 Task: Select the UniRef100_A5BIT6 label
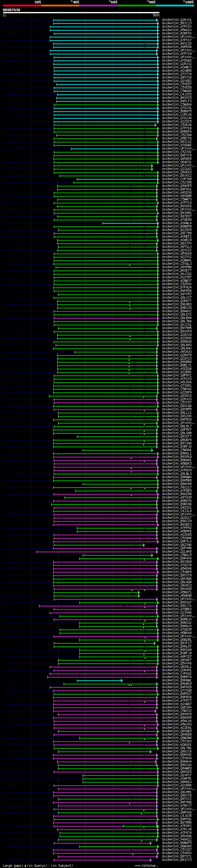pos(176,139)
